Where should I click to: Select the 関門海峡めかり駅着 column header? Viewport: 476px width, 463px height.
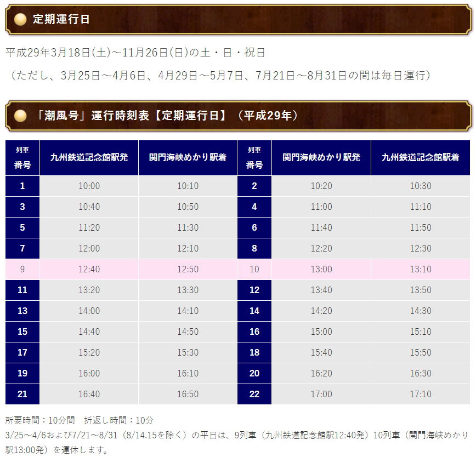188,157
